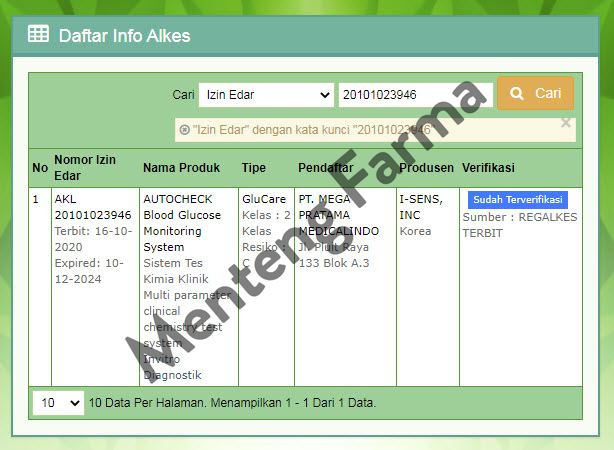
Task: Click the Expired: 10-12-2024 date text
Action: [89, 271]
